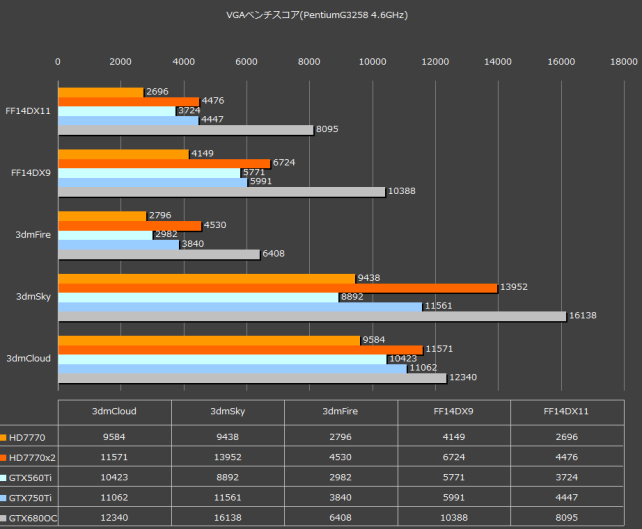Click the 3dmFire category axis label
642x529 pixels.
(x=33, y=235)
